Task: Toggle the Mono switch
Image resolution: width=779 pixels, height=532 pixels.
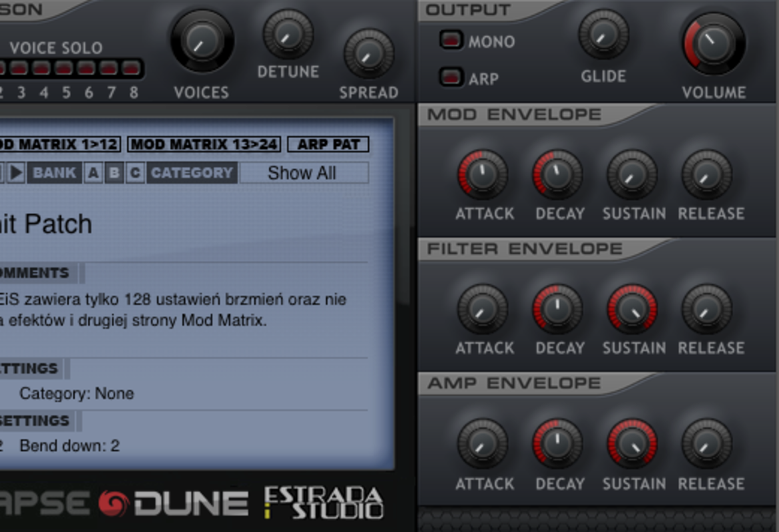Action: (451, 40)
